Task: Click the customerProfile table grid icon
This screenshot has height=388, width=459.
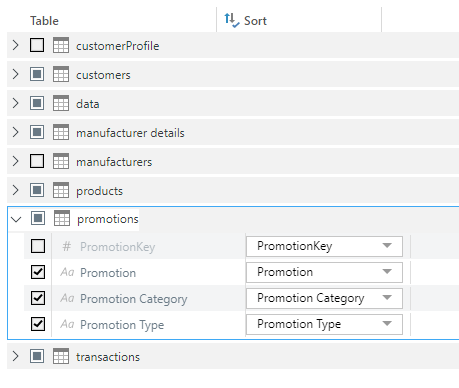Action: (61, 45)
